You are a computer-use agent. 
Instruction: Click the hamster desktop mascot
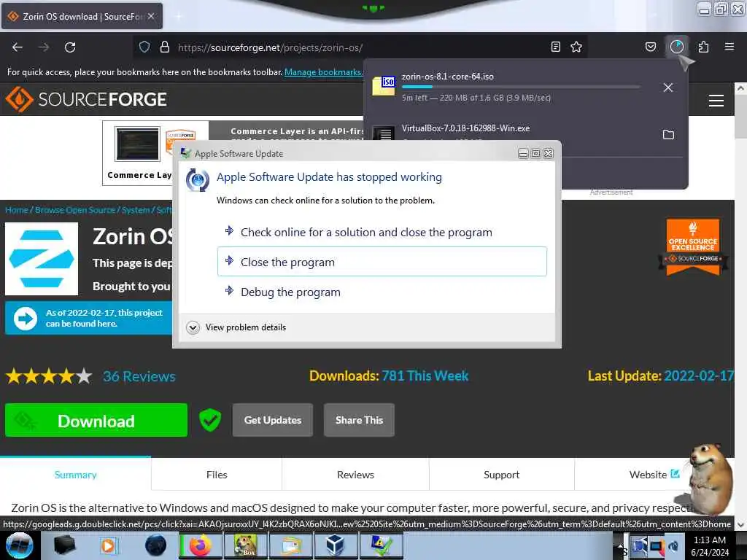point(711,478)
